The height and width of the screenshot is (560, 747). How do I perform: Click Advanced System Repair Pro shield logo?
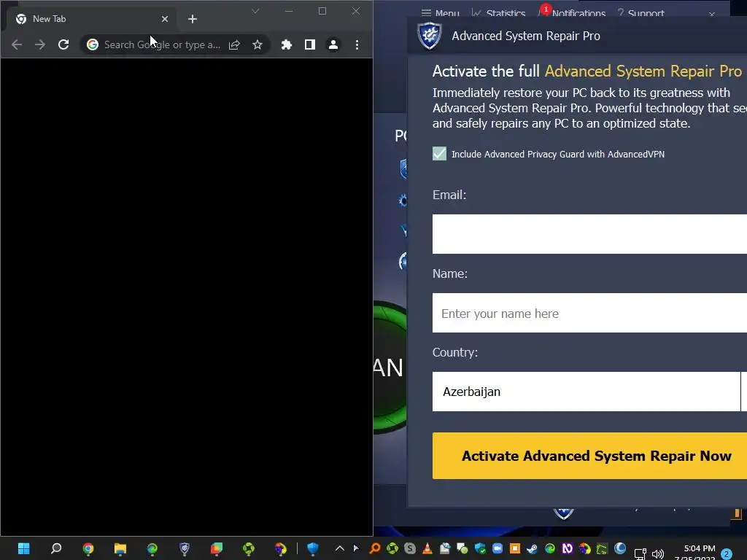429,36
